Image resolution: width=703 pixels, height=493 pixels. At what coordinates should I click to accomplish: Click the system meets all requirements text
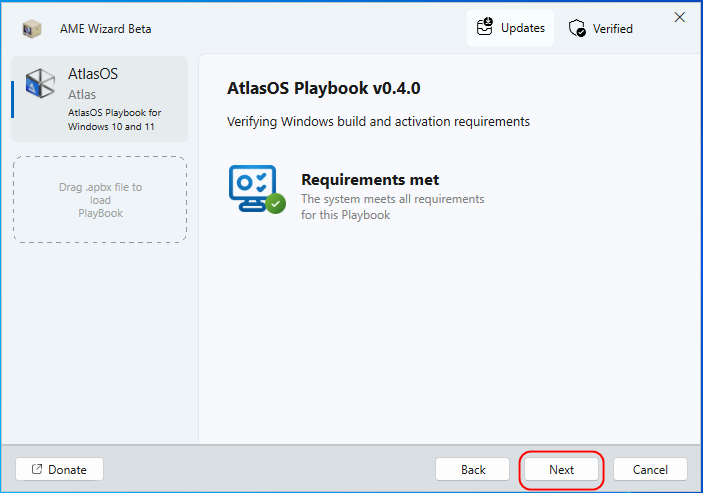(392, 207)
